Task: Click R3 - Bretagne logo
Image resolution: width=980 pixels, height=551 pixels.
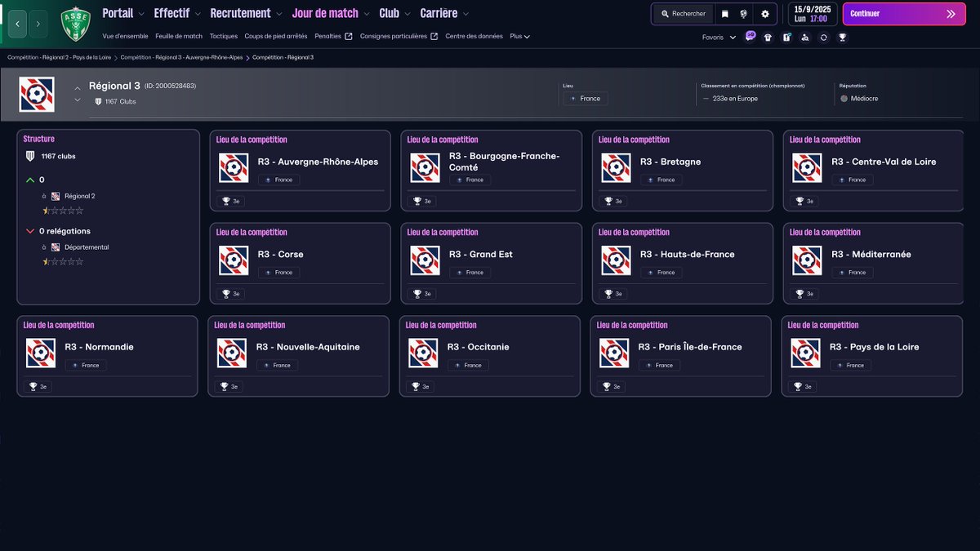Action: (x=616, y=168)
